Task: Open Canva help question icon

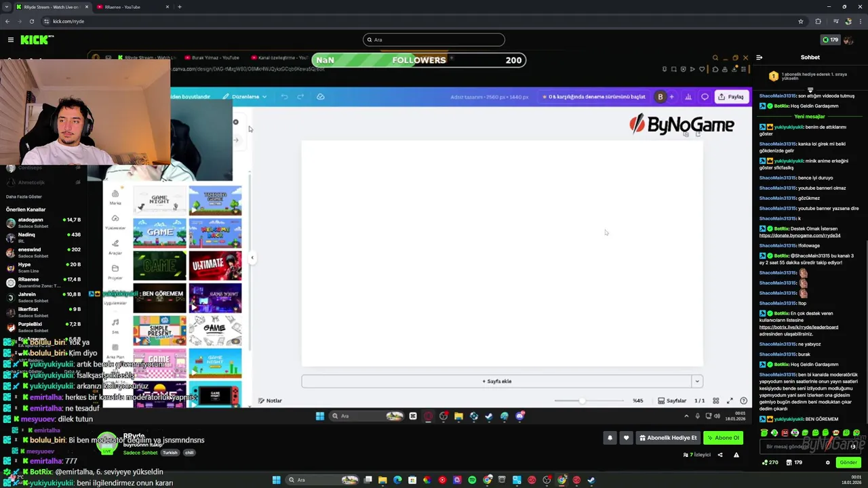Action: pyautogui.click(x=744, y=401)
